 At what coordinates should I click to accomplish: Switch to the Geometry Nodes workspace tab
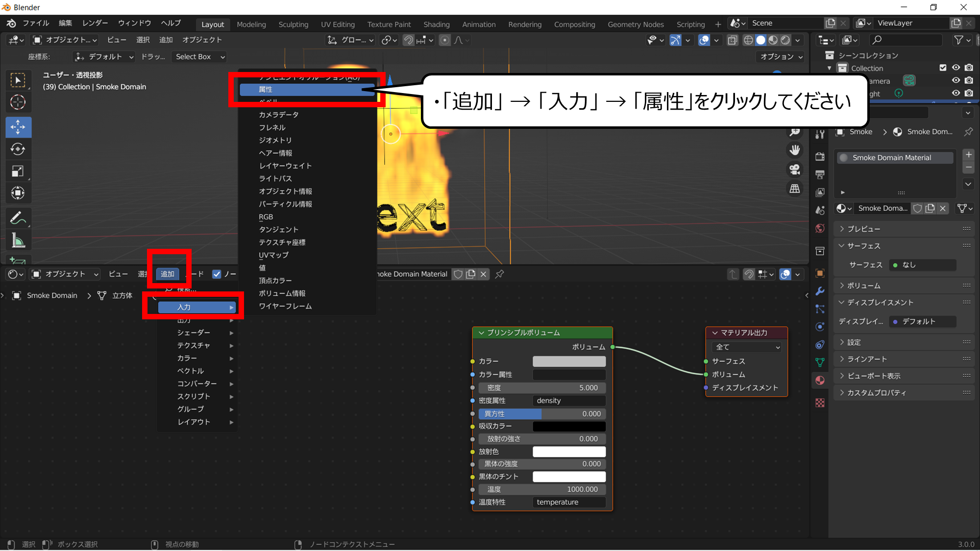(x=636, y=24)
